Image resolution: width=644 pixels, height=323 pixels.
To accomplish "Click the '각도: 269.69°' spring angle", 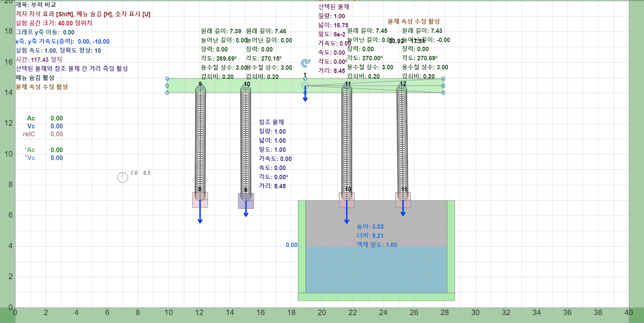I will point(218,58).
